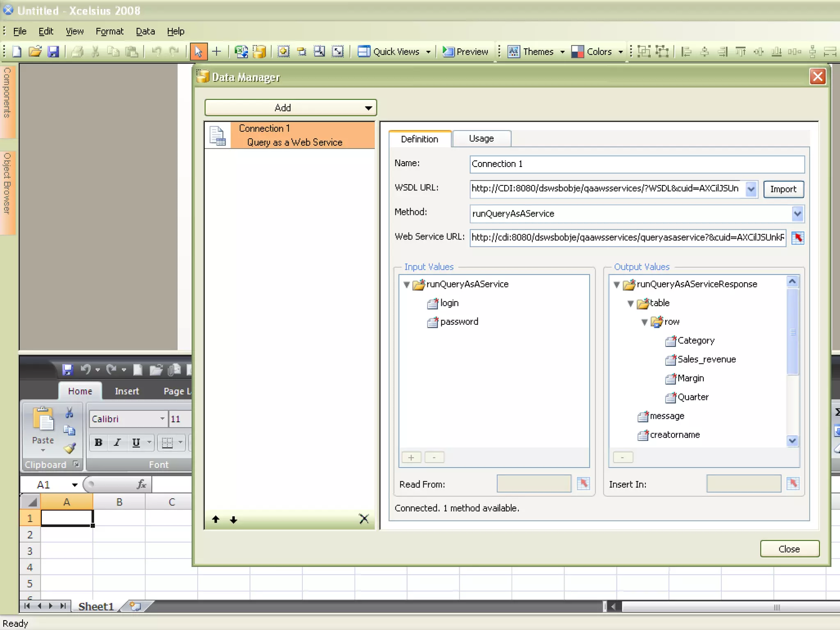Click the Format Painter brush icon
840x630 pixels.
pyautogui.click(x=70, y=448)
